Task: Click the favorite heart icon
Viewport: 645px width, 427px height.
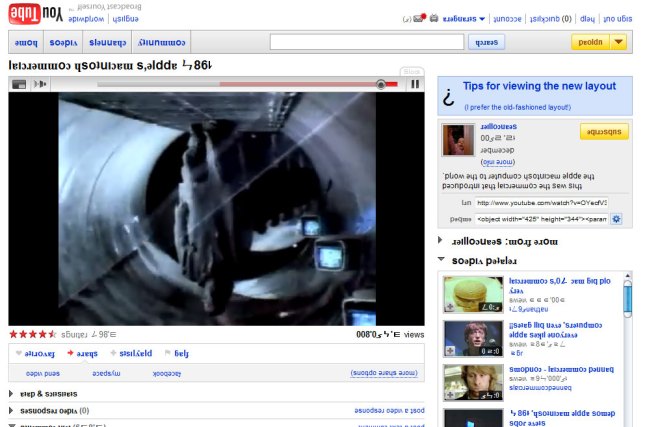Action: pyautogui.click(x=19, y=353)
